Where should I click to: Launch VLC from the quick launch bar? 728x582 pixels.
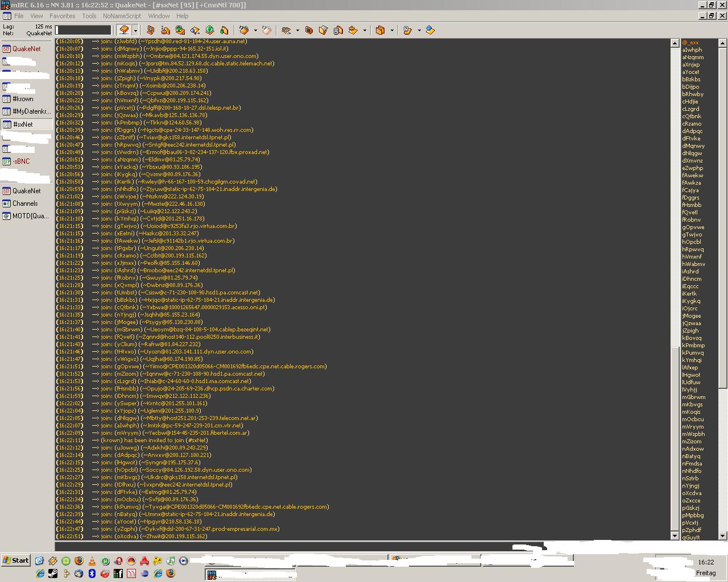(92, 561)
